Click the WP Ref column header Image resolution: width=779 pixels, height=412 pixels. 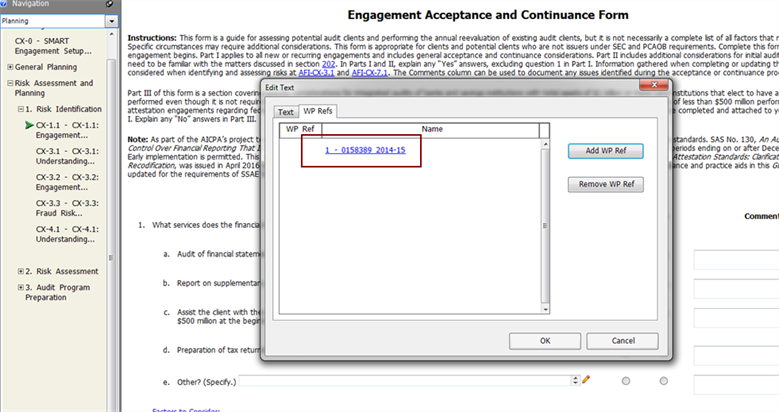[x=301, y=129]
